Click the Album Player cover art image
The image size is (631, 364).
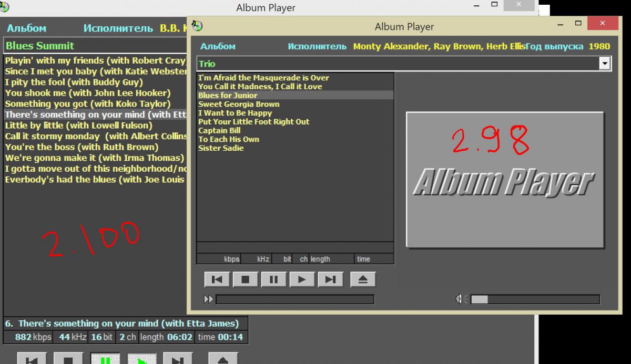505,180
